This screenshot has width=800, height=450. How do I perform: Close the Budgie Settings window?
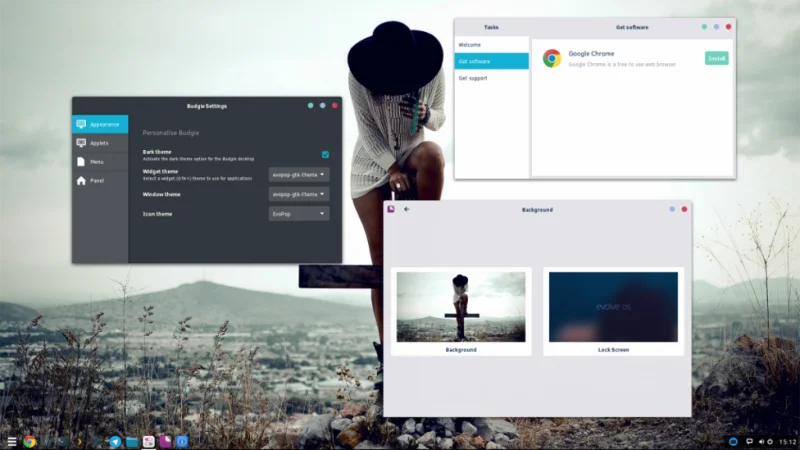pos(335,106)
